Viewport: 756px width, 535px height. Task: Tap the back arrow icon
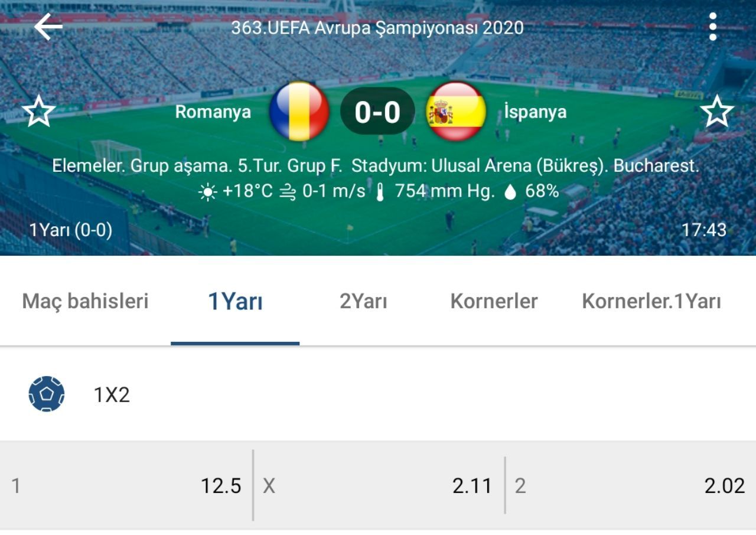point(48,27)
